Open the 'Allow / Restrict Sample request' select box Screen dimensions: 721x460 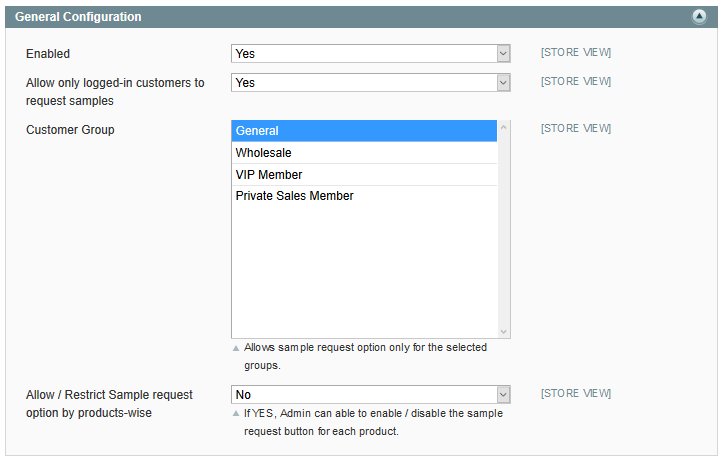[371, 395]
